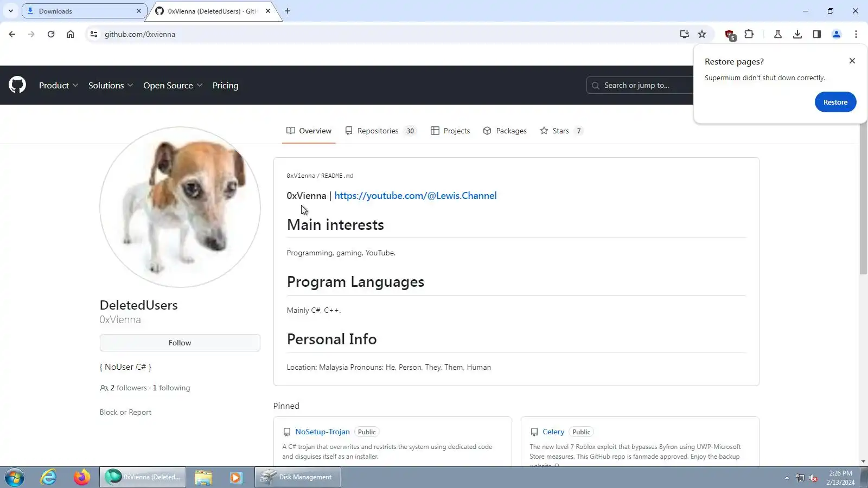Toggle the browser side panel
This screenshot has height=488, width=868.
click(817, 34)
